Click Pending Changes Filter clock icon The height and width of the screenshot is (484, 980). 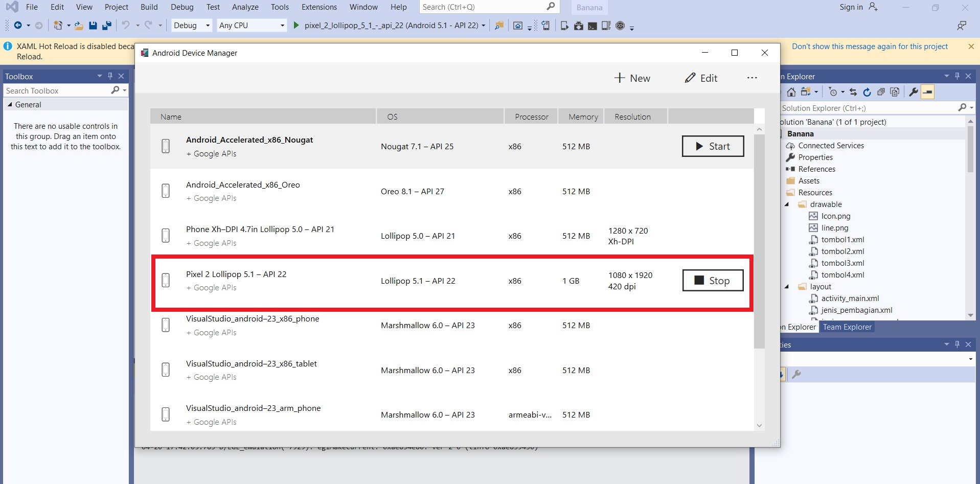coord(833,92)
